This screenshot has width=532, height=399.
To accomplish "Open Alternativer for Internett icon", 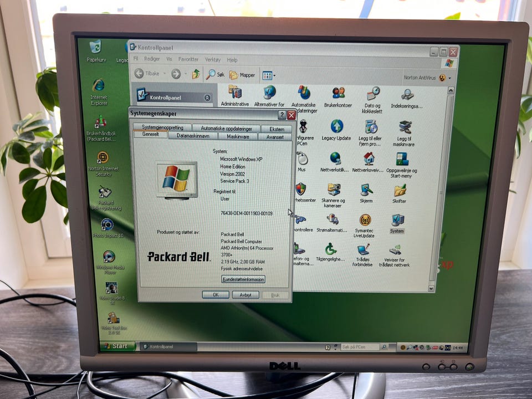I will tap(269, 96).
